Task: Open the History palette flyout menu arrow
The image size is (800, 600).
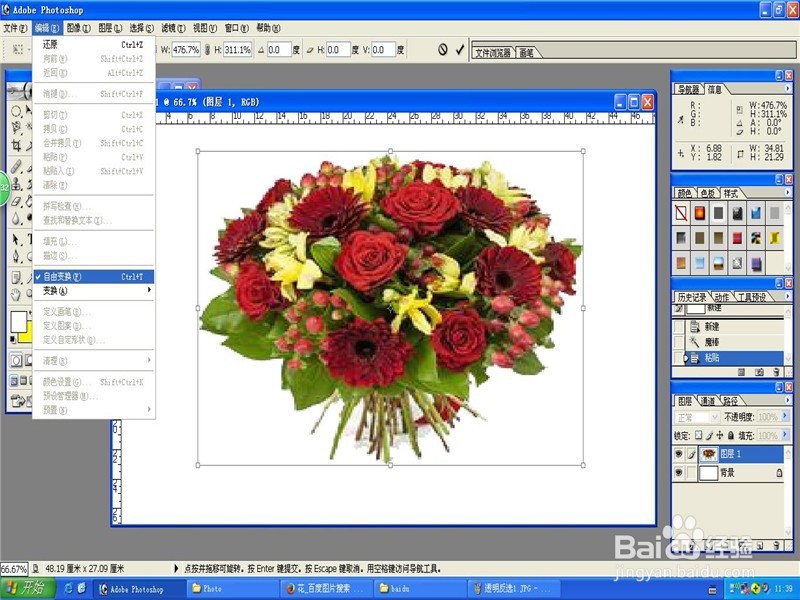Action: point(787,296)
